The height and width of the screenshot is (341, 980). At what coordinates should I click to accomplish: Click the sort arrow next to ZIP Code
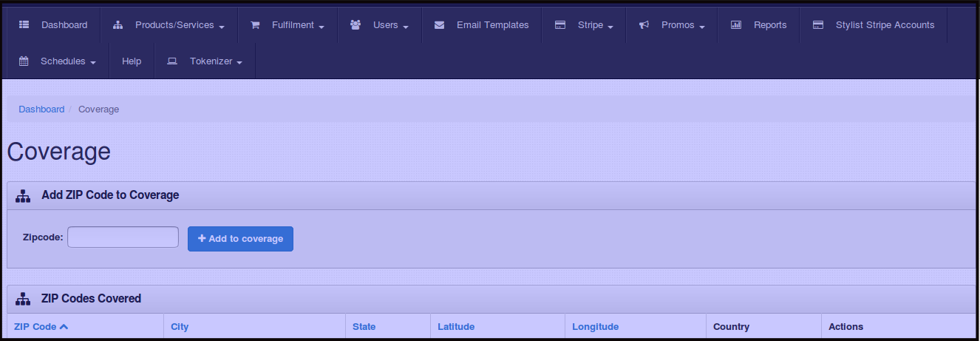click(x=64, y=326)
